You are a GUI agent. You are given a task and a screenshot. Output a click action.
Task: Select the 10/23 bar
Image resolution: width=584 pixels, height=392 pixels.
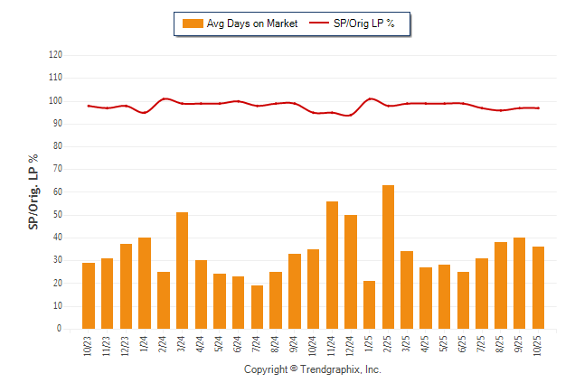[x=89, y=295]
